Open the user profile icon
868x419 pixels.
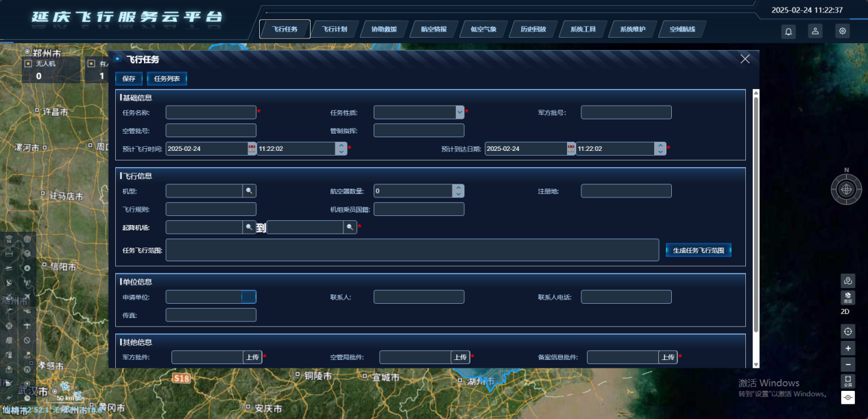[x=815, y=31]
